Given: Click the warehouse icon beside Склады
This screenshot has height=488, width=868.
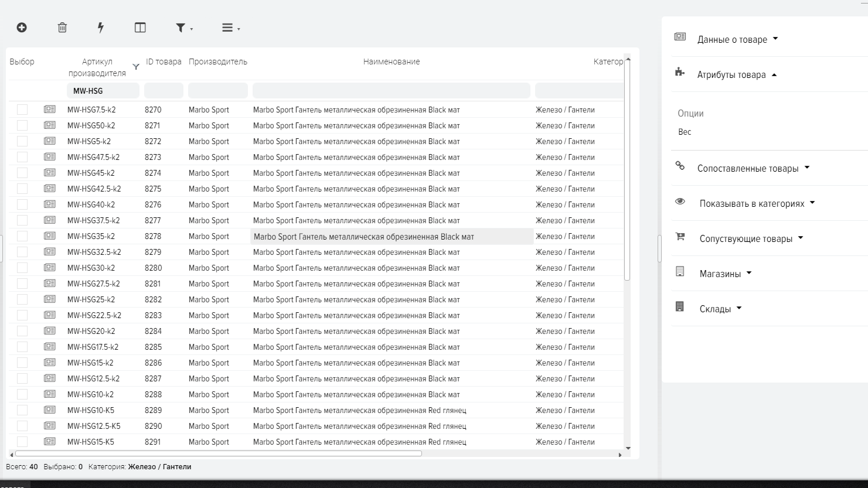Looking at the screenshot, I should tap(680, 306).
